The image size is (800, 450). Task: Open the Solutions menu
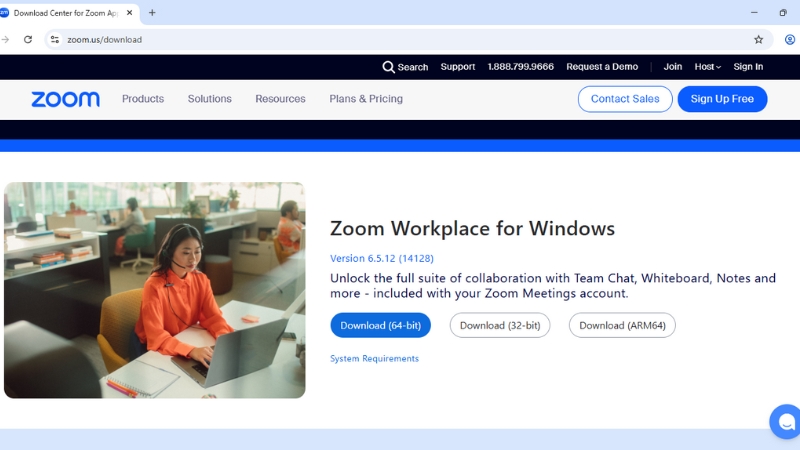[210, 99]
